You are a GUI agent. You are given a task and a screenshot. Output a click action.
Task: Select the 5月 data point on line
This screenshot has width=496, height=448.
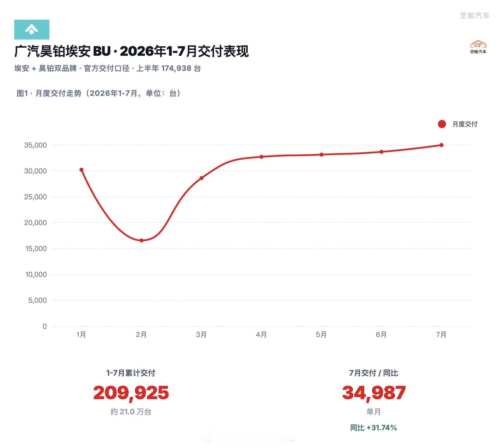tap(321, 155)
